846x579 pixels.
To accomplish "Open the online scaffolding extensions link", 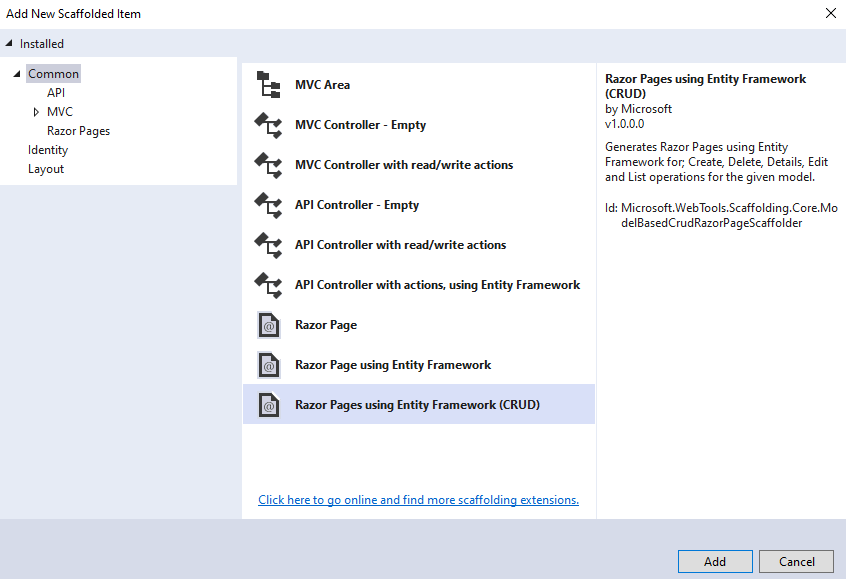I will 418,500.
